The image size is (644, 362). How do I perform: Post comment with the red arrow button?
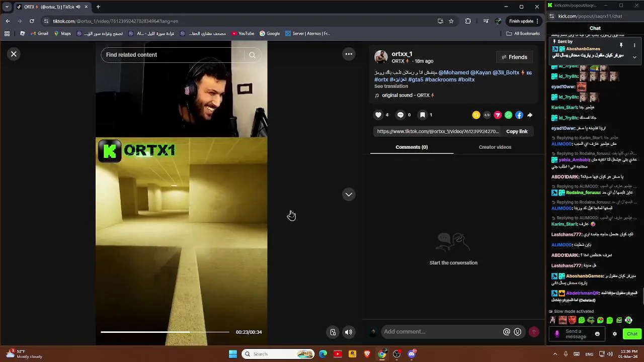pos(534,332)
